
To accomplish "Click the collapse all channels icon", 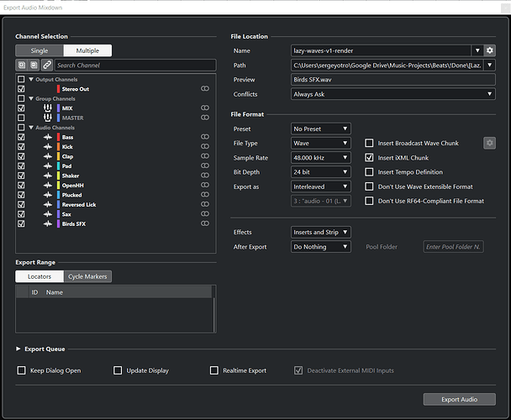I will coord(34,65).
